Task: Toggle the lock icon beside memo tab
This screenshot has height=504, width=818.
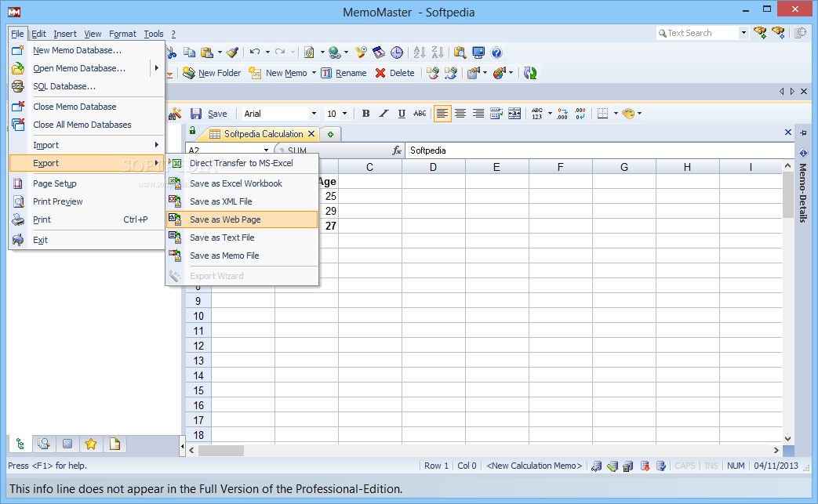Action: point(192,131)
